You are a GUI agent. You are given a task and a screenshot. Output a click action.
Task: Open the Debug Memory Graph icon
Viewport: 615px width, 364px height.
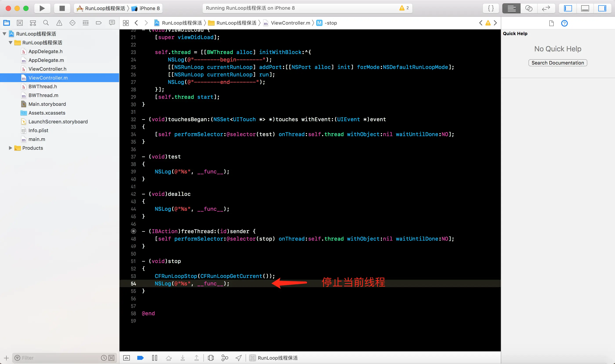coord(224,358)
